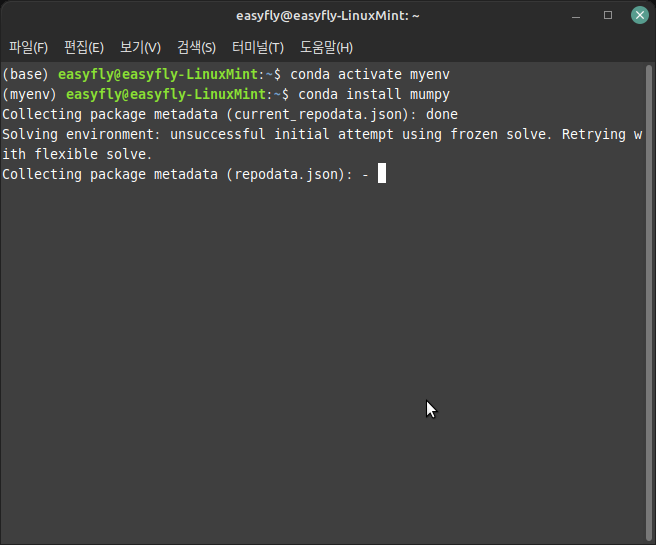Click the terminal block cursor
The width and height of the screenshot is (656, 545).
coord(382,174)
